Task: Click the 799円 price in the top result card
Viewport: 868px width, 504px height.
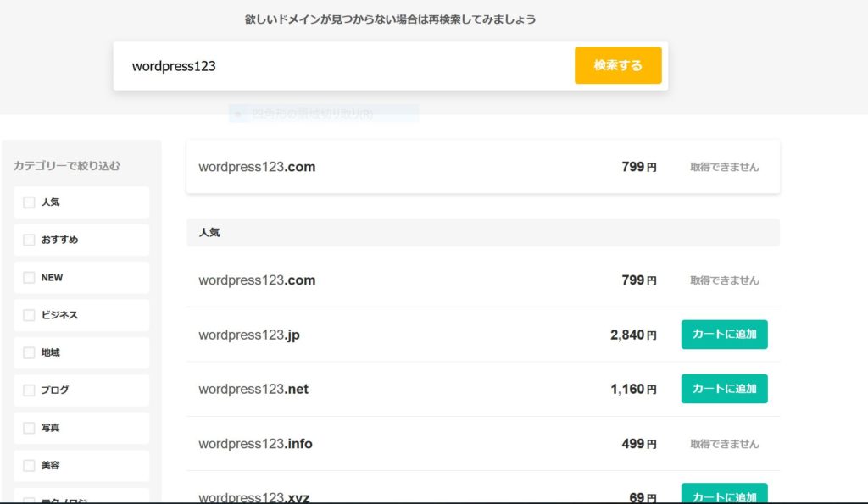Action: (x=639, y=167)
